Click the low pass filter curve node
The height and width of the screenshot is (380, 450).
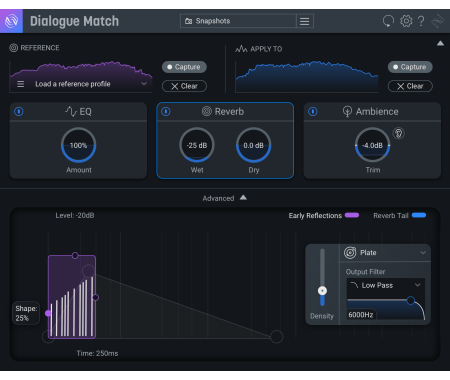[411, 300]
